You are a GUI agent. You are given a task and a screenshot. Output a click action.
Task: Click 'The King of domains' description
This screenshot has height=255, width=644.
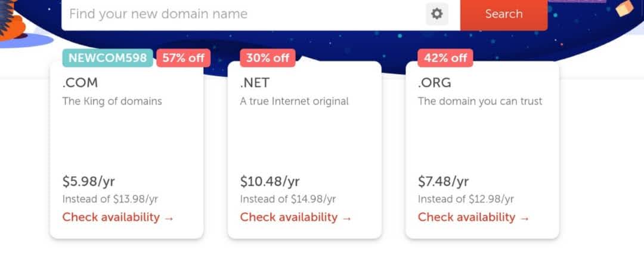(112, 101)
